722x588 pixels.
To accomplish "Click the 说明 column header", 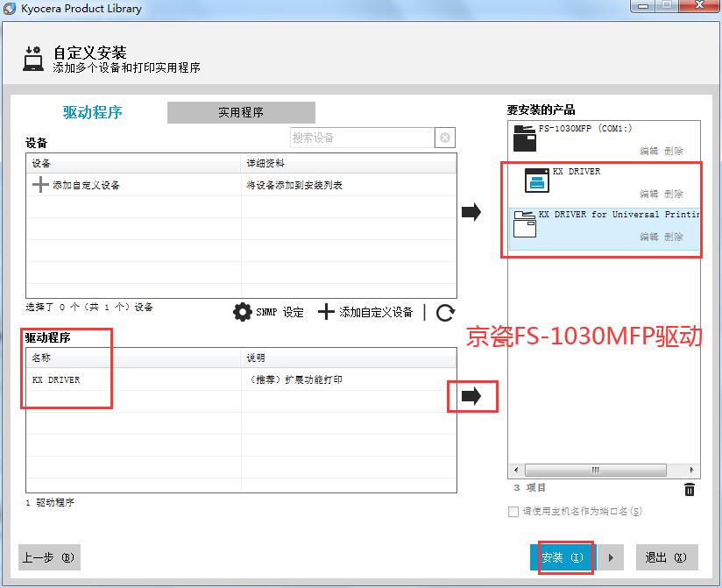I will click(349, 358).
